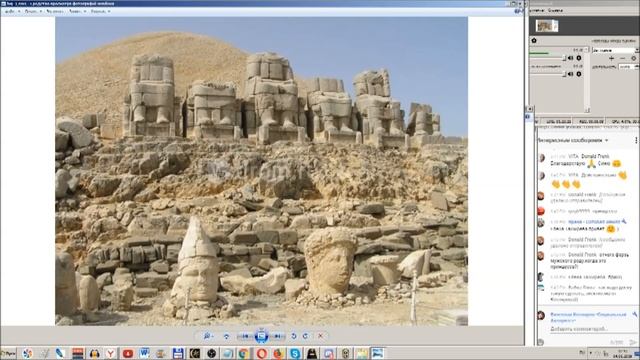Viewport: 640px width, 360px height.
Task: Rotate the photo counterclockwise
Action: click(293, 336)
